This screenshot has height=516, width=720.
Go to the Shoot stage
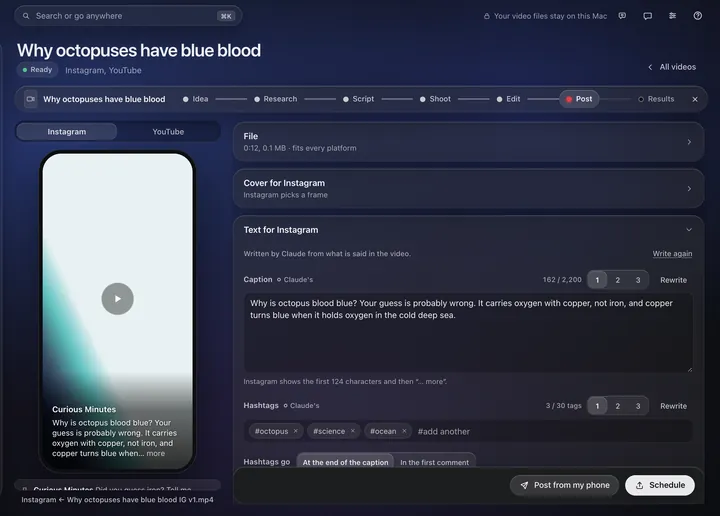click(x=435, y=99)
